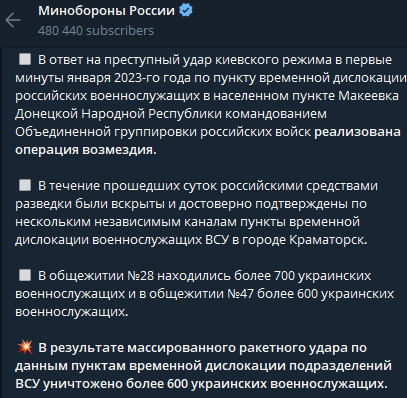Click the "№47" dormitory number
This screenshot has width=407, height=398.
click(240, 294)
